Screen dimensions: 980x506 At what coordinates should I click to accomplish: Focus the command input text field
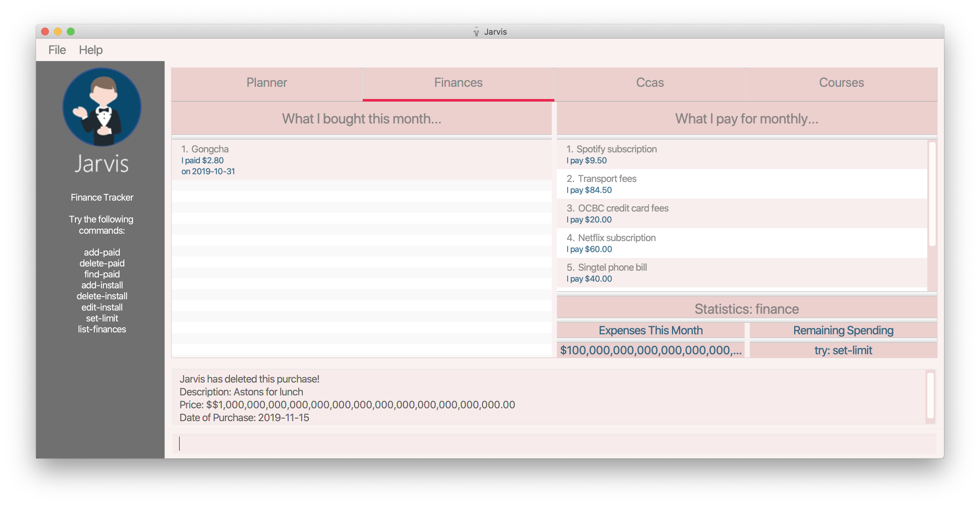coord(554,444)
